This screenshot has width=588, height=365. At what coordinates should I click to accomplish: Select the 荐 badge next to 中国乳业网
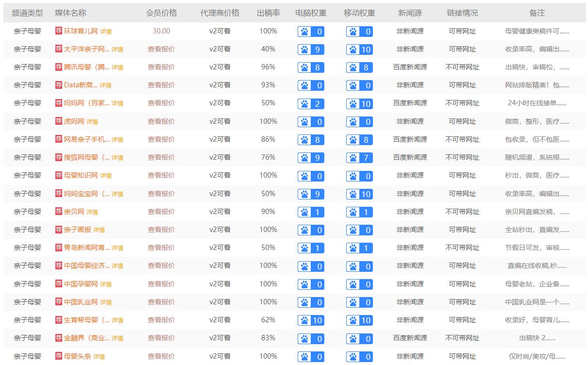pos(59,302)
